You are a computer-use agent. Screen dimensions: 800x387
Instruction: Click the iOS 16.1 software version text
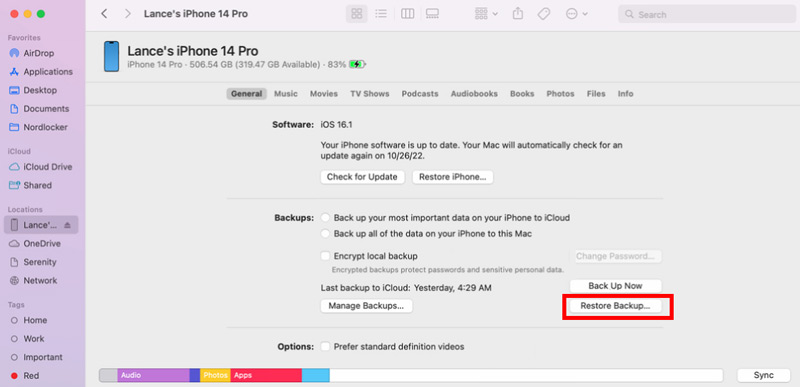coord(336,124)
